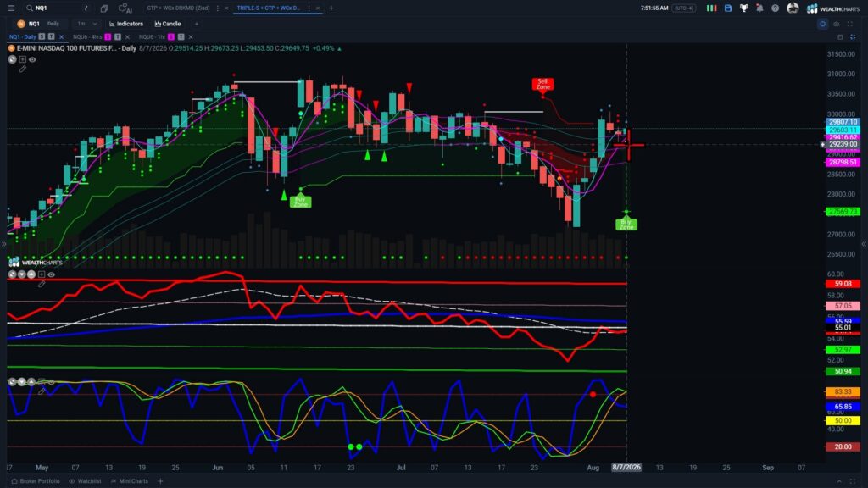Click the blue save layout icon

click(728, 8)
